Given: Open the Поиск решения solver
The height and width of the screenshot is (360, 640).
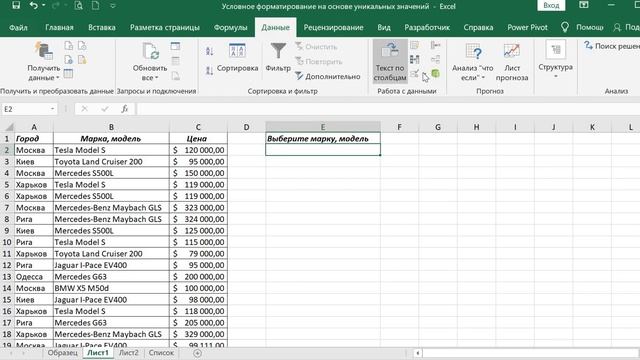Looking at the screenshot, I should [611, 46].
